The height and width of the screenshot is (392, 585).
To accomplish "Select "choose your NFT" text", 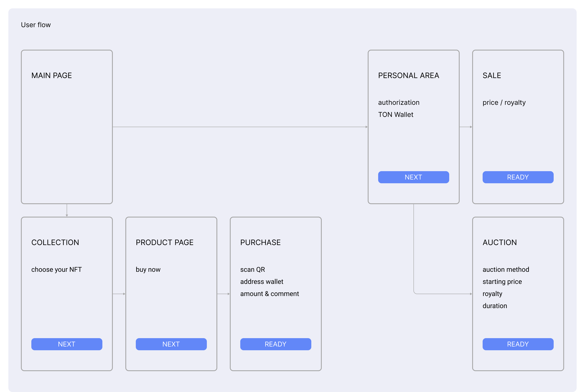I will point(57,269).
